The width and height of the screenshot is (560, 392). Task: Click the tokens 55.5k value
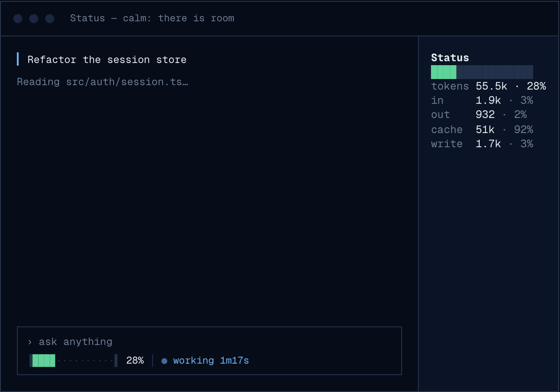pyautogui.click(x=492, y=86)
